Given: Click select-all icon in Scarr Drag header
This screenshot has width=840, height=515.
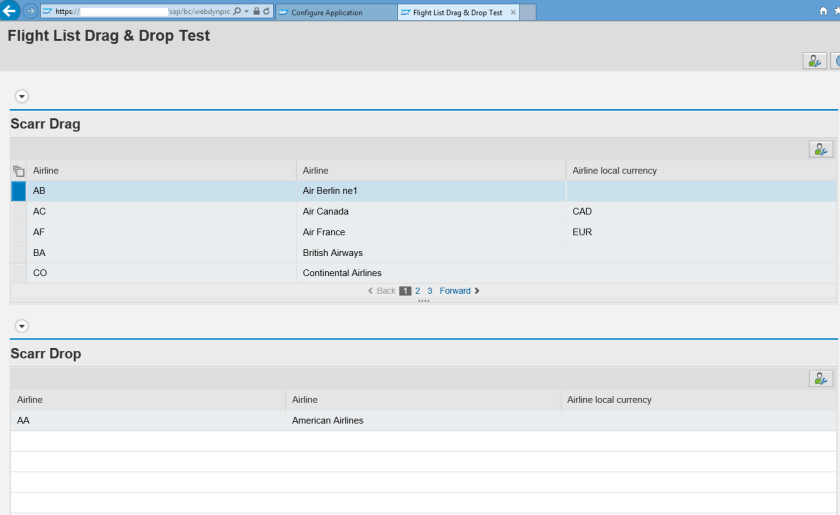Looking at the screenshot, I should tap(18, 171).
